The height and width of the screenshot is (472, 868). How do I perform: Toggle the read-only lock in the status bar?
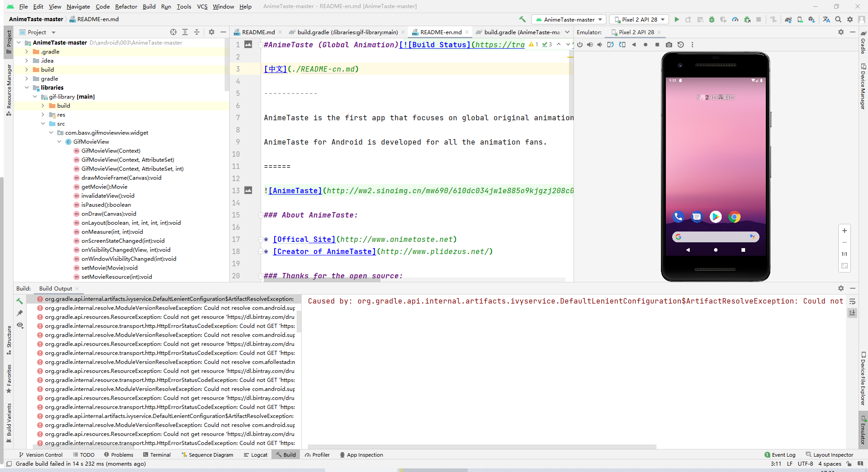point(849,464)
